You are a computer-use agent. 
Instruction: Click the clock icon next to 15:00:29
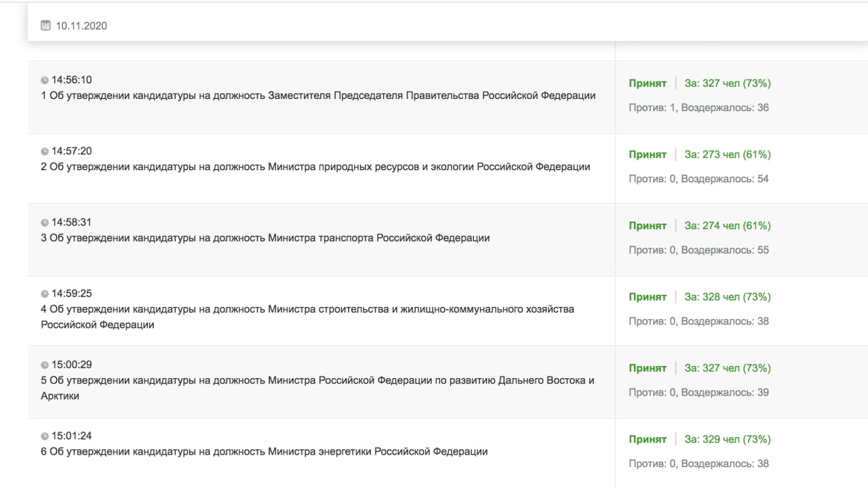click(x=45, y=365)
